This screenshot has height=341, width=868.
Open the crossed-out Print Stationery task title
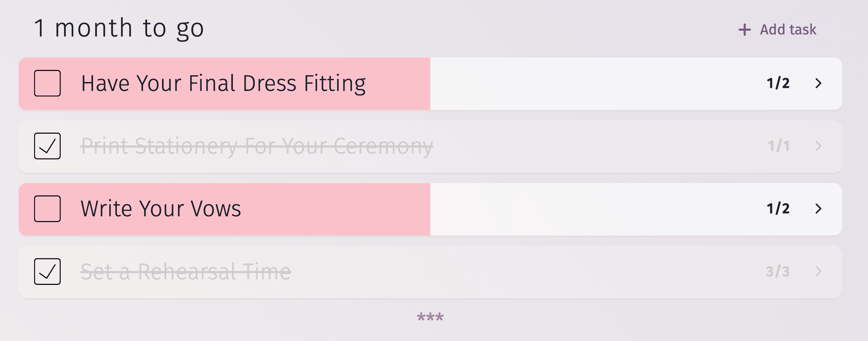click(257, 146)
